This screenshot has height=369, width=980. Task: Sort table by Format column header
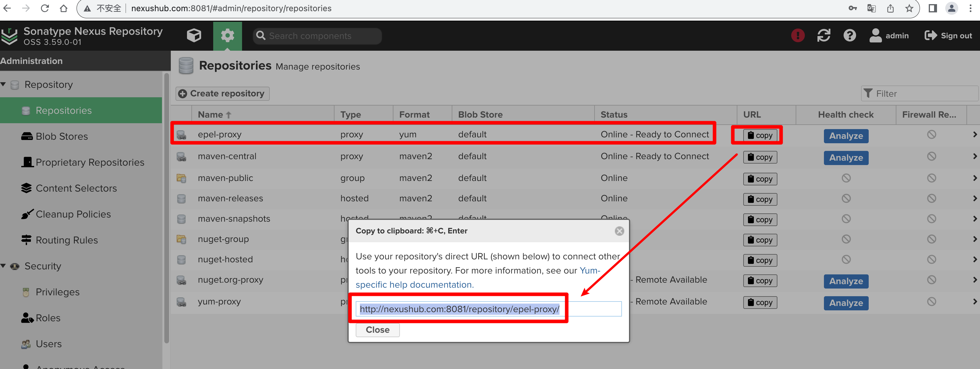click(x=422, y=115)
